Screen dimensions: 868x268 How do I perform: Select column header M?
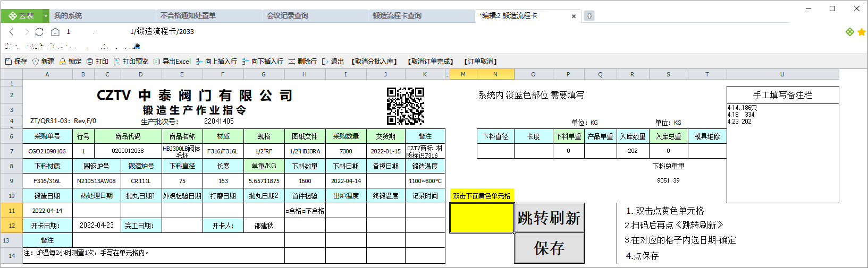point(463,74)
